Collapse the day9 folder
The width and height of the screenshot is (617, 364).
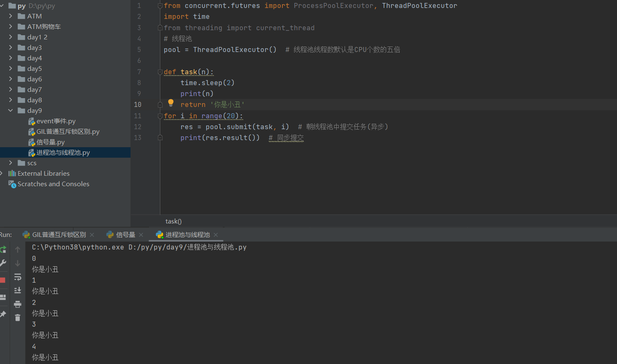pyautogui.click(x=10, y=110)
